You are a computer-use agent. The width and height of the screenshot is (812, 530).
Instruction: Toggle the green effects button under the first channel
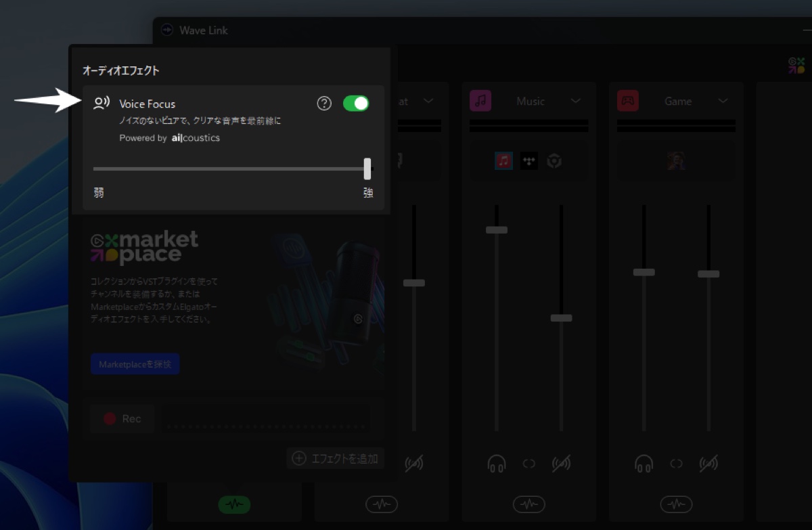coord(234,504)
